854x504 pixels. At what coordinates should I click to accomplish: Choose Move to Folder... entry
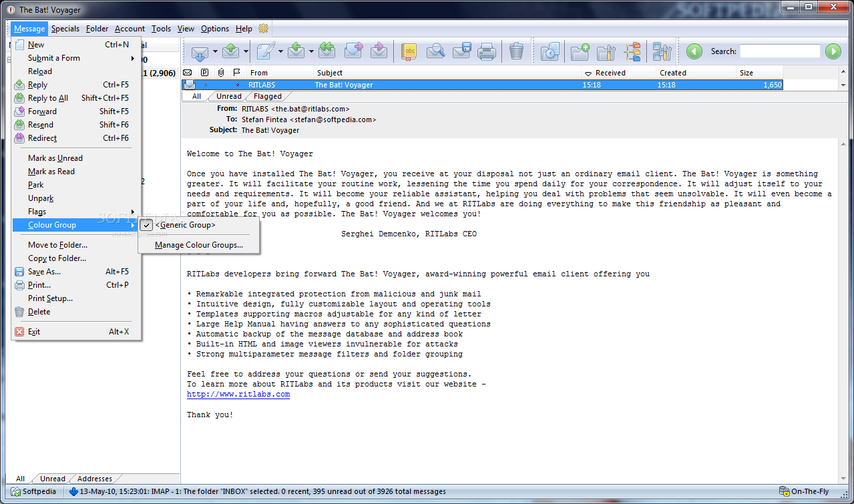(x=76, y=245)
